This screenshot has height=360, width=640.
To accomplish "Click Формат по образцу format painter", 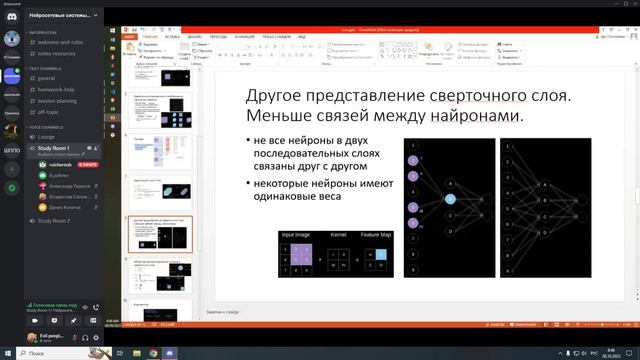I will [x=156, y=58].
